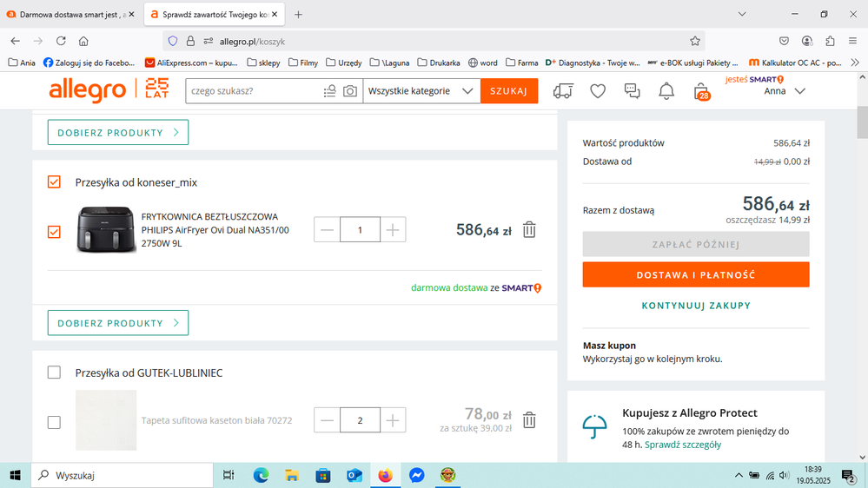
Task: Delete the Philips AirFryer from cart
Action: 529,229
